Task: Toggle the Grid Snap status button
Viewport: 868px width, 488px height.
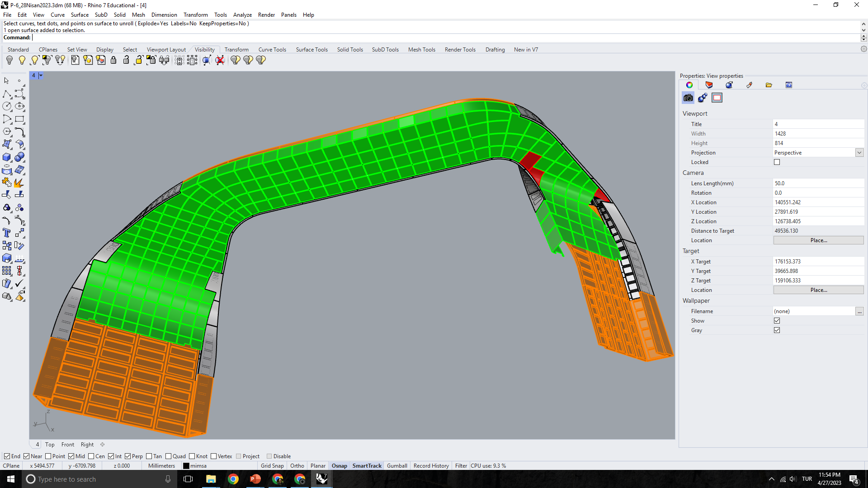Action: pyautogui.click(x=272, y=466)
